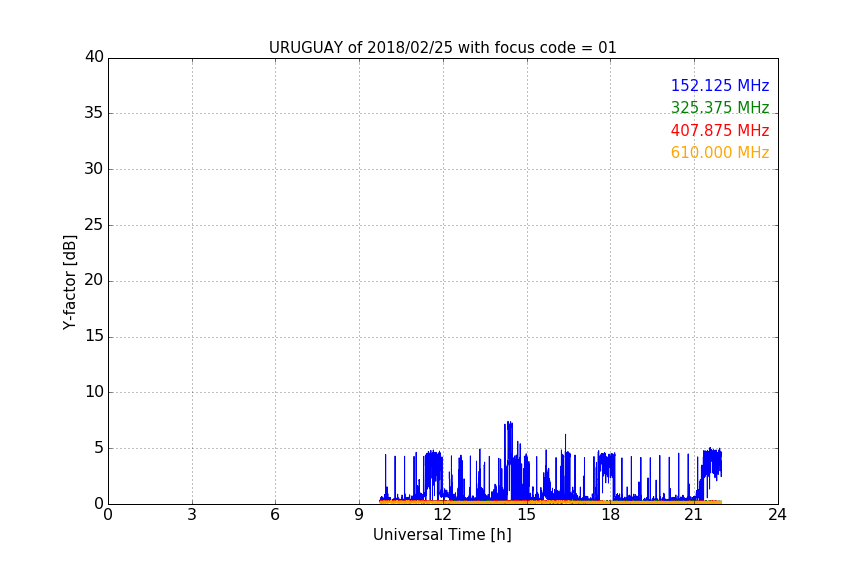Click the y-axis tick label '30'
The width and height of the screenshot is (864, 576).
(x=94, y=169)
